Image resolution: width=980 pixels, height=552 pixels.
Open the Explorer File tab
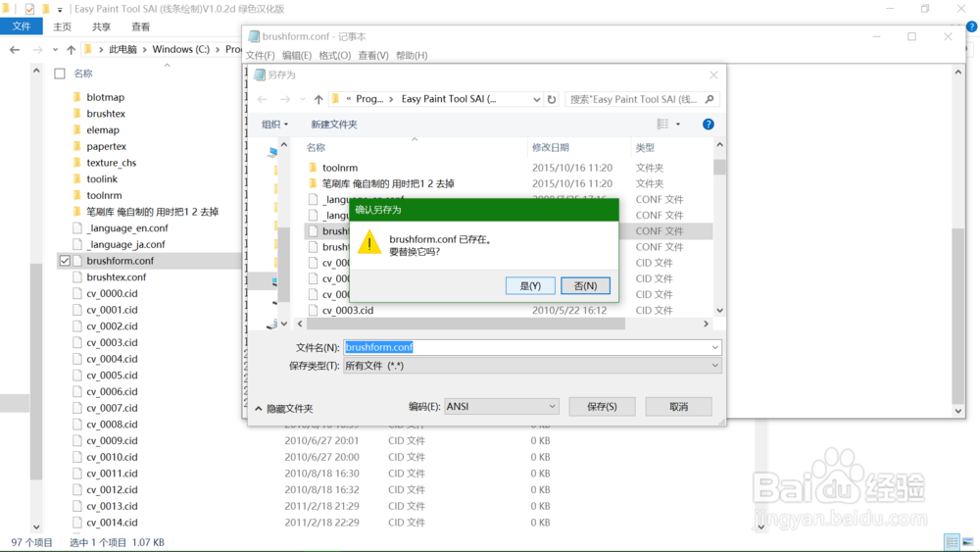(x=22, y=26)
